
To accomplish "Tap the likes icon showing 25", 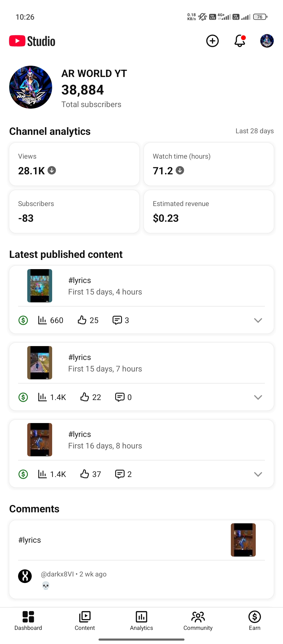I will coord(82,320).
